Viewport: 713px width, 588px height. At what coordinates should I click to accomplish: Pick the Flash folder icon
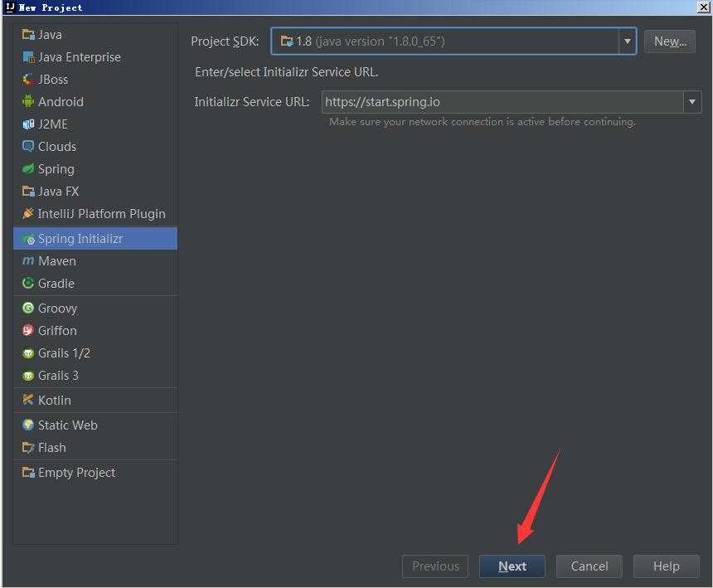pos(28,448)
